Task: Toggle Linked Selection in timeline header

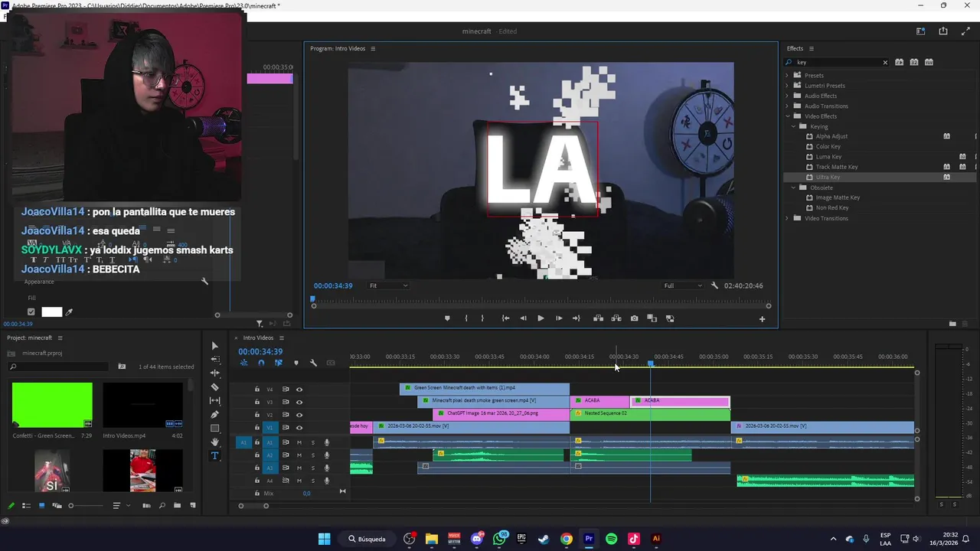Action: 278,363
